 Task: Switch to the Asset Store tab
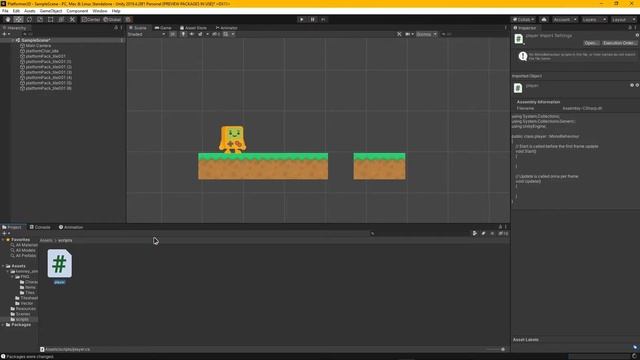193,28
